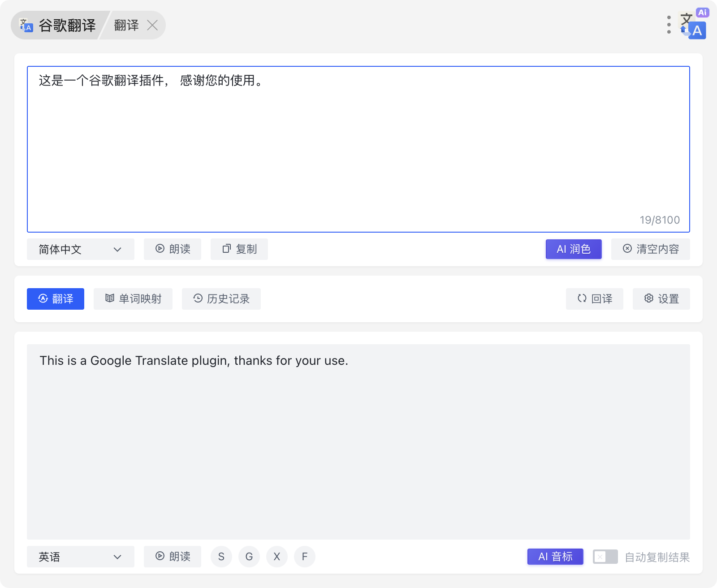Read translation aloud with bottom 朗读
The height and width of the screenshot is (588, 717).
[173, 557]
